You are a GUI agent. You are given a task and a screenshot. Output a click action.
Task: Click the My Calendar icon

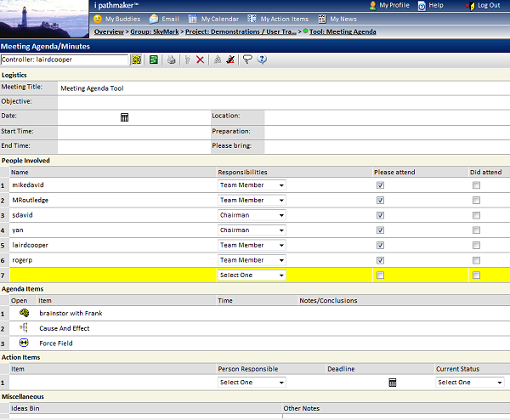[x=192, y=19]
